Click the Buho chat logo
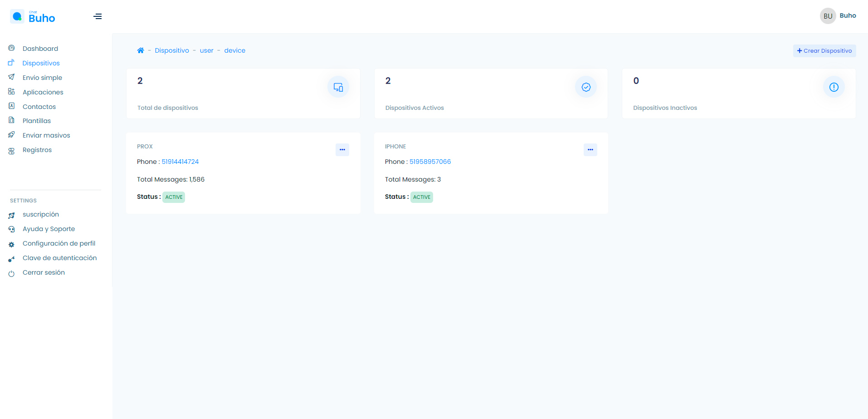Image resolution: width=868 pixels, height=419 pixels. [33, 17]
